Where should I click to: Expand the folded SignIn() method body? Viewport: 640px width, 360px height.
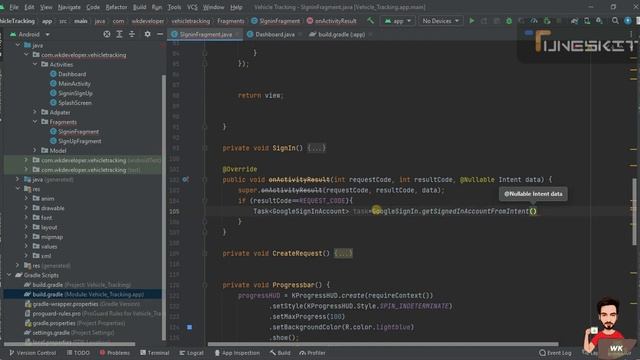[316, 148]
